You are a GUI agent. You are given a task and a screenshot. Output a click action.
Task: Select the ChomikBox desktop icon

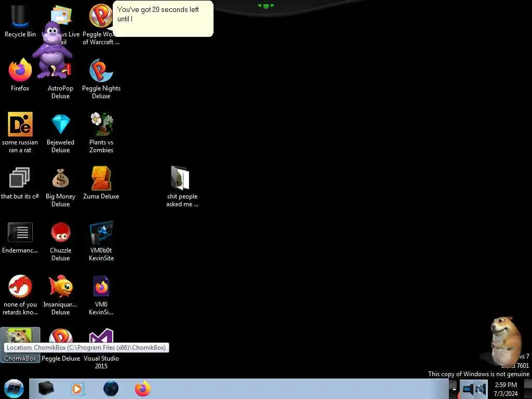20,345
